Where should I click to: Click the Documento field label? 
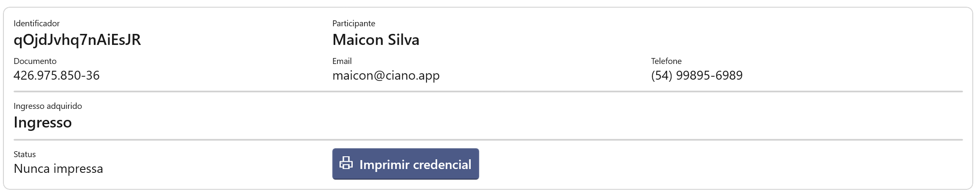pos(35,61)
